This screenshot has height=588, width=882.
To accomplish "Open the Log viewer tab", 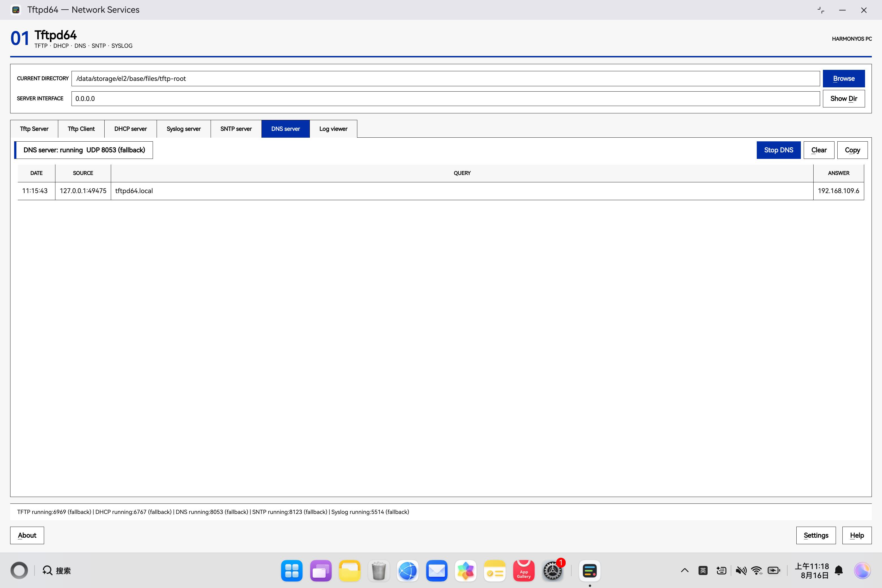I will [333, 129].
